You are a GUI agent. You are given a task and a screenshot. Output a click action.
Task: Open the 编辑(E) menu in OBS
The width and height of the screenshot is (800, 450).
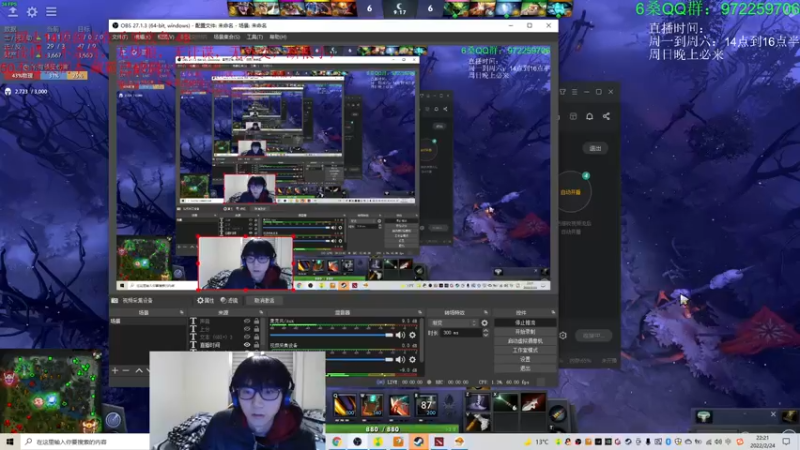(x=143, y=37)
